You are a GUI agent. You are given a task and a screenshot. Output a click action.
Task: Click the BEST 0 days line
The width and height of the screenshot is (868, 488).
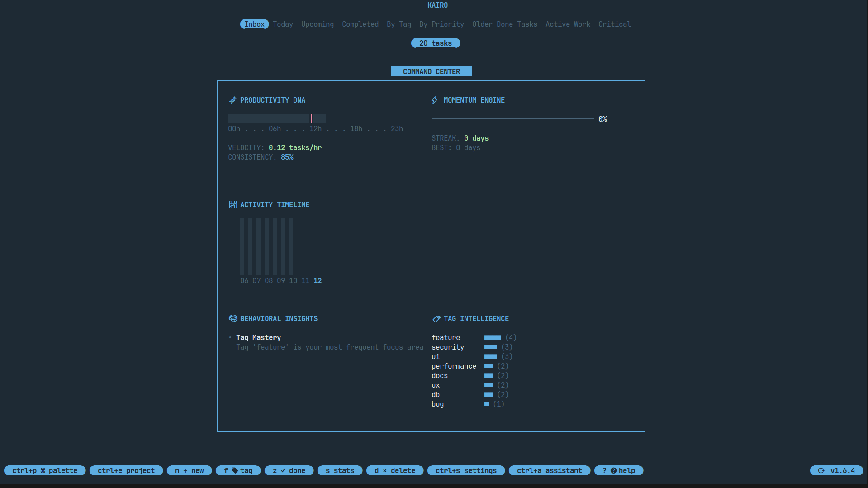point(456,148)
